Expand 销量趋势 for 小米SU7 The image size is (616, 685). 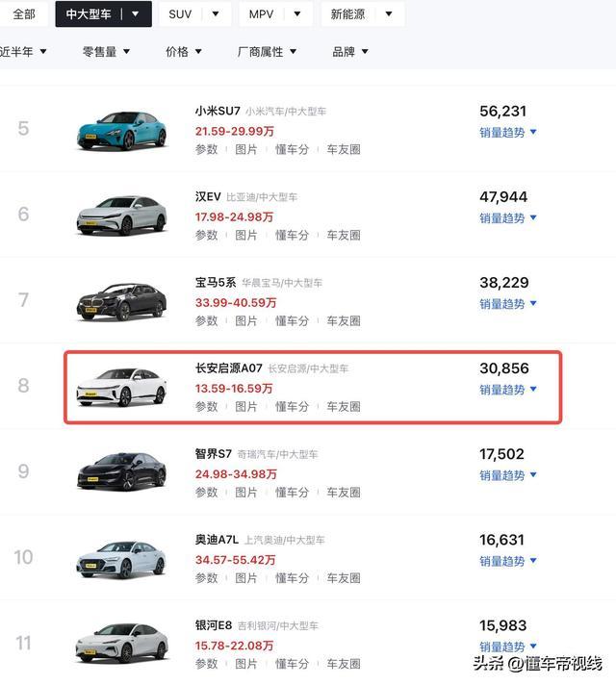point(507,133)
